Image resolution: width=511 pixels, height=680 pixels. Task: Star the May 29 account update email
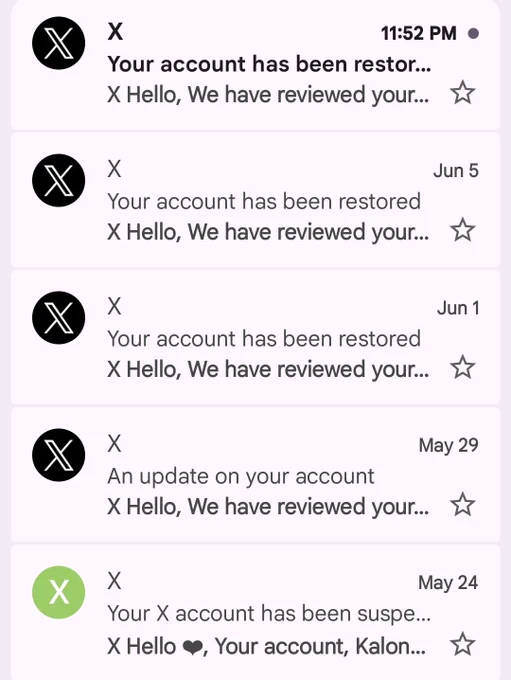tap(462, 505)
